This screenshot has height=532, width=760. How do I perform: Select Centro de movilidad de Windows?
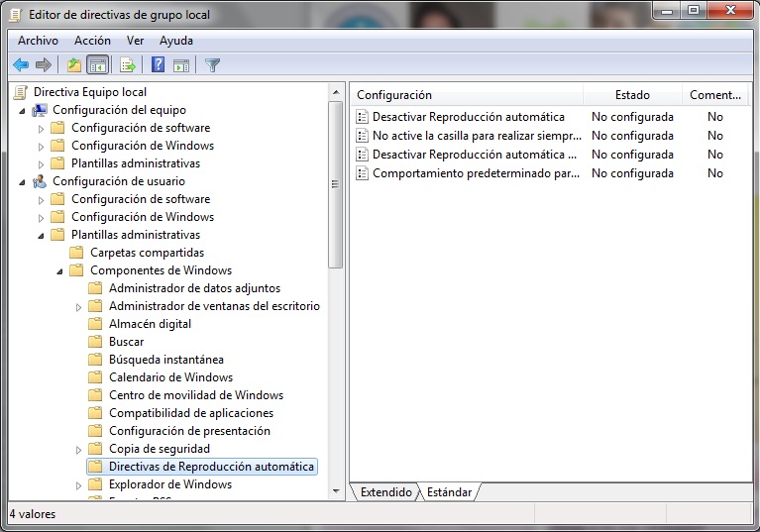click(x=196, y=395)
